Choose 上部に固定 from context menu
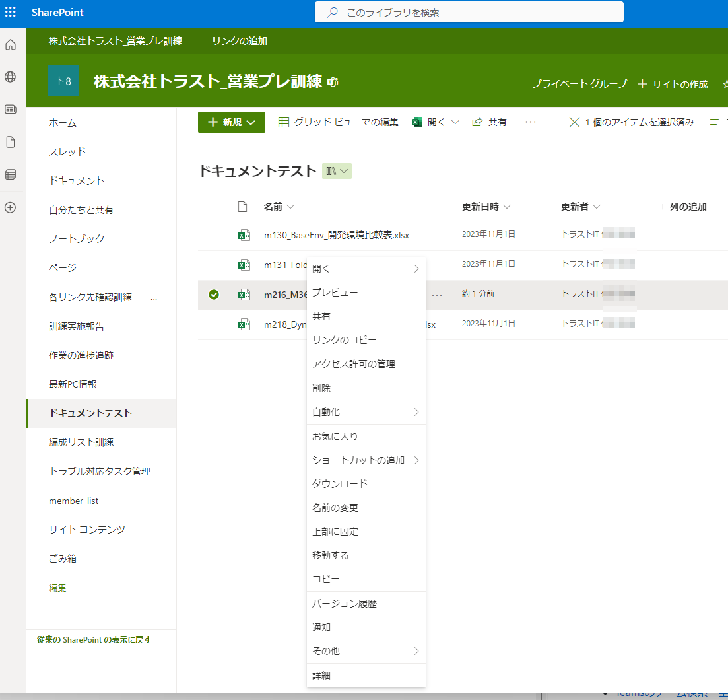Image resolution: width=728 pixels, height=700 pixels. (366, 532)
